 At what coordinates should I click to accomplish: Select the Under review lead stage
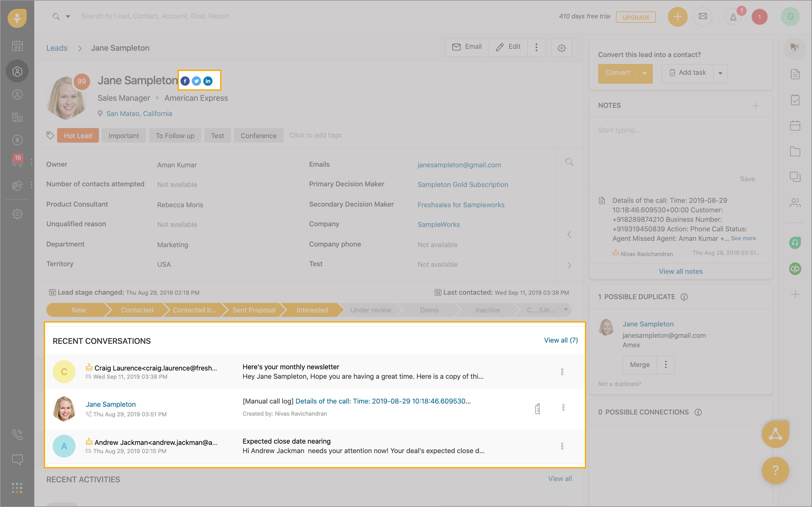(x=370, y=310)
